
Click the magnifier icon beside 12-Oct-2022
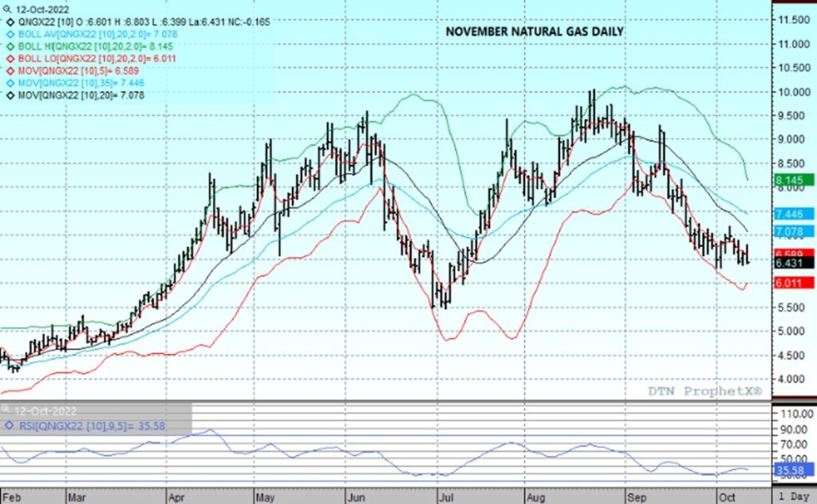[6, 9]
